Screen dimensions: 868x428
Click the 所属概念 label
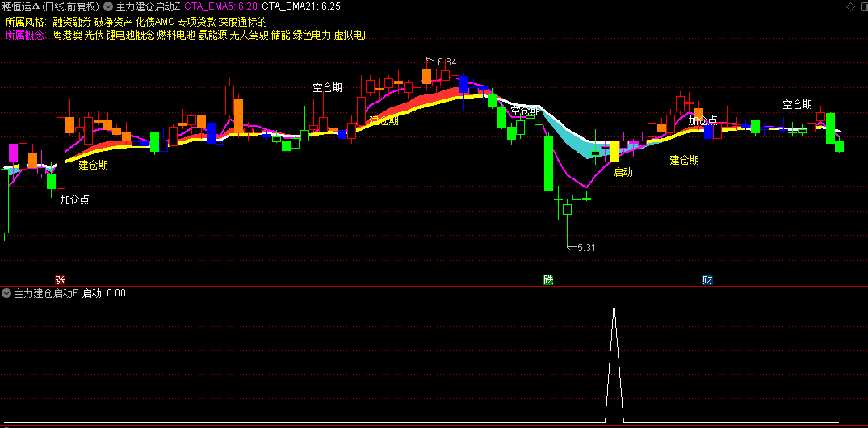click(26, 36)
